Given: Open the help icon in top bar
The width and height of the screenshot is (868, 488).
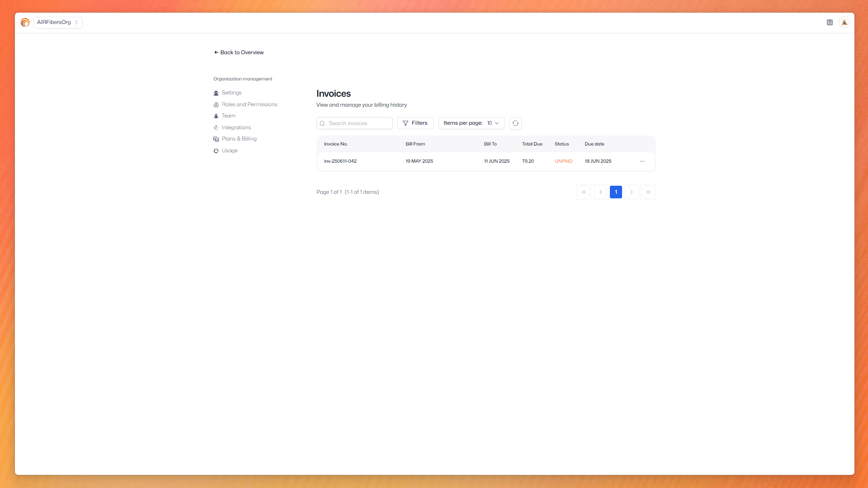Looking at the screenshot, I should pyautogui.click(x=830, y=23).
